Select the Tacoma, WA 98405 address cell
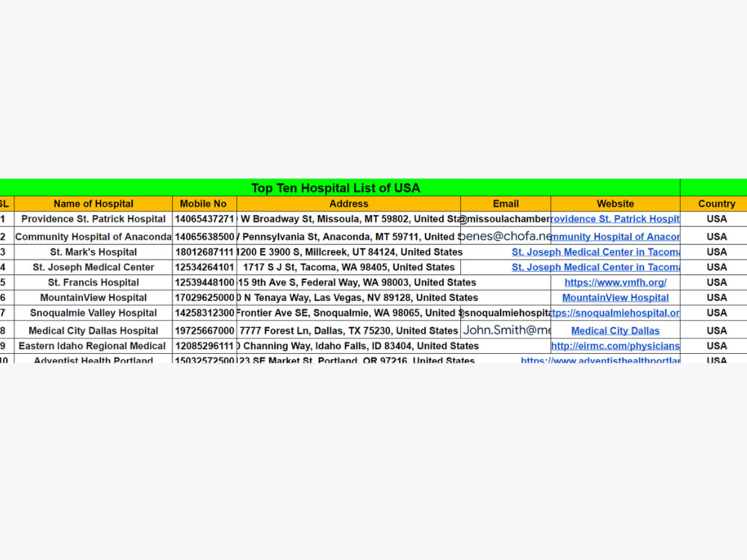This screenshot has width=747, height=560. (x=348, y=267)
